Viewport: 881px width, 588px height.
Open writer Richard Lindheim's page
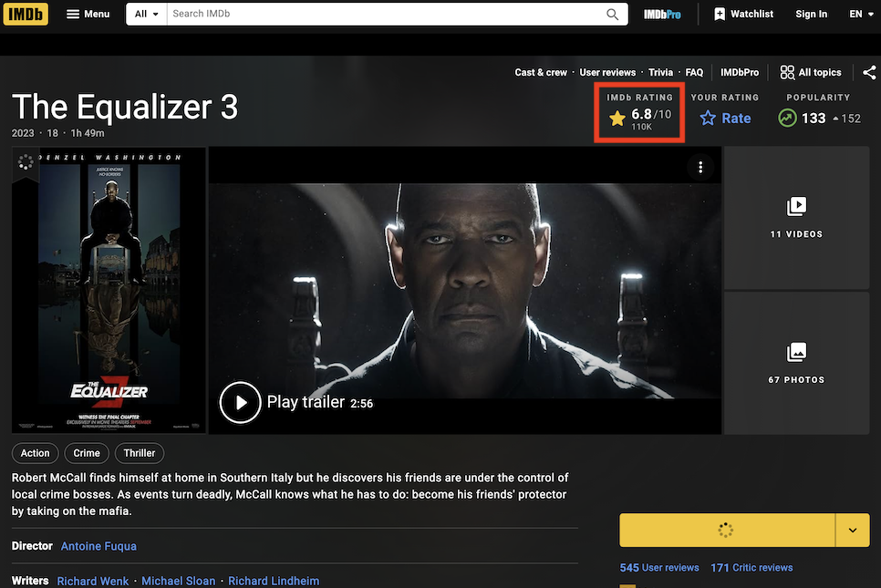274,581
